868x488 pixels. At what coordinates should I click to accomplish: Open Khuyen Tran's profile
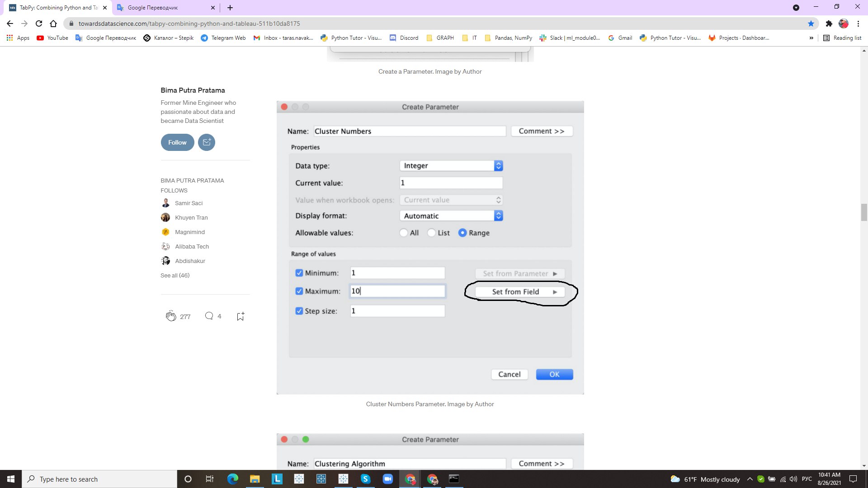tap(191, 218)
